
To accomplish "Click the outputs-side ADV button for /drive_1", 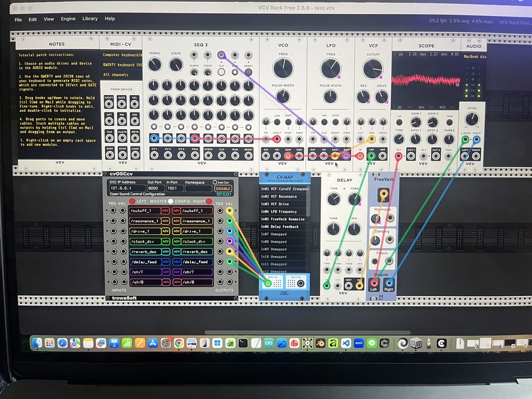I will click(x=176, y=231).
